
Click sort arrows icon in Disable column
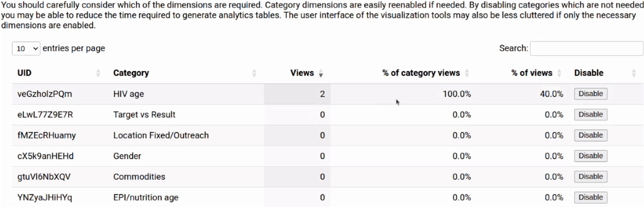click(634, 73)
